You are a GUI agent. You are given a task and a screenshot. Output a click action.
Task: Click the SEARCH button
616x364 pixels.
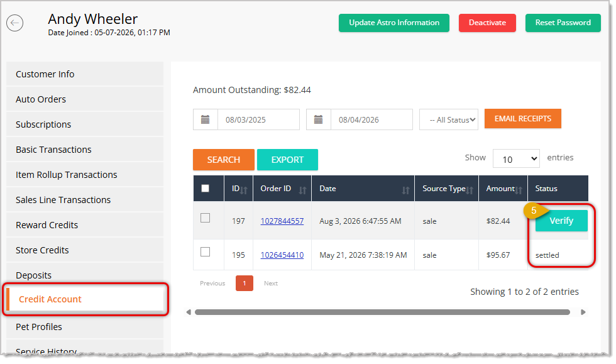point(224,160)
